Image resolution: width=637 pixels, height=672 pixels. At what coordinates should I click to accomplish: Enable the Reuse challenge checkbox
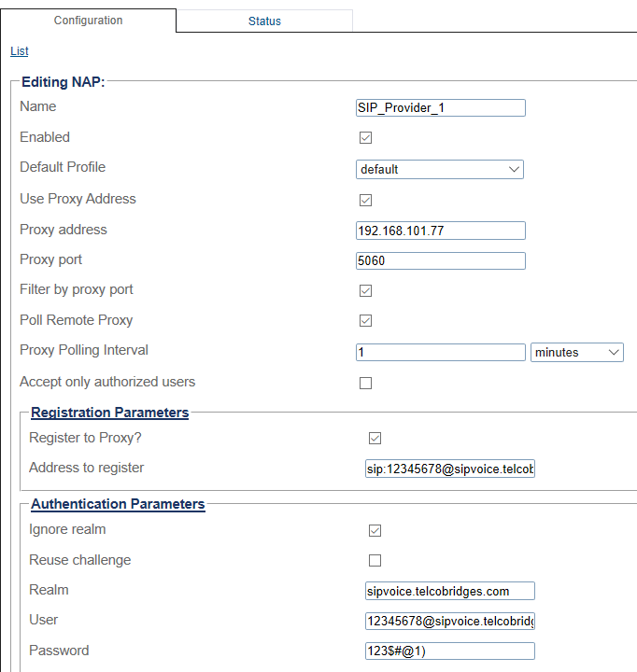coord(375,560)
